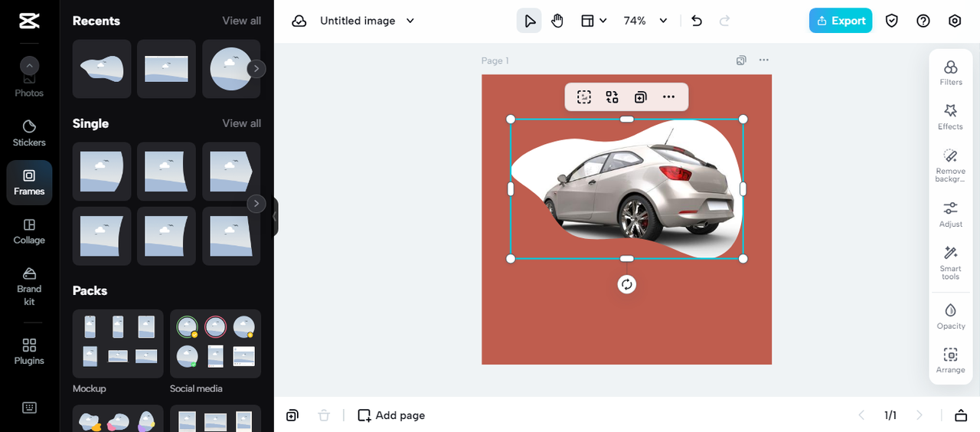The width and height of the screenshot is (980, 432).
Task: Undo the last action
Action: (x=696, y=21)
